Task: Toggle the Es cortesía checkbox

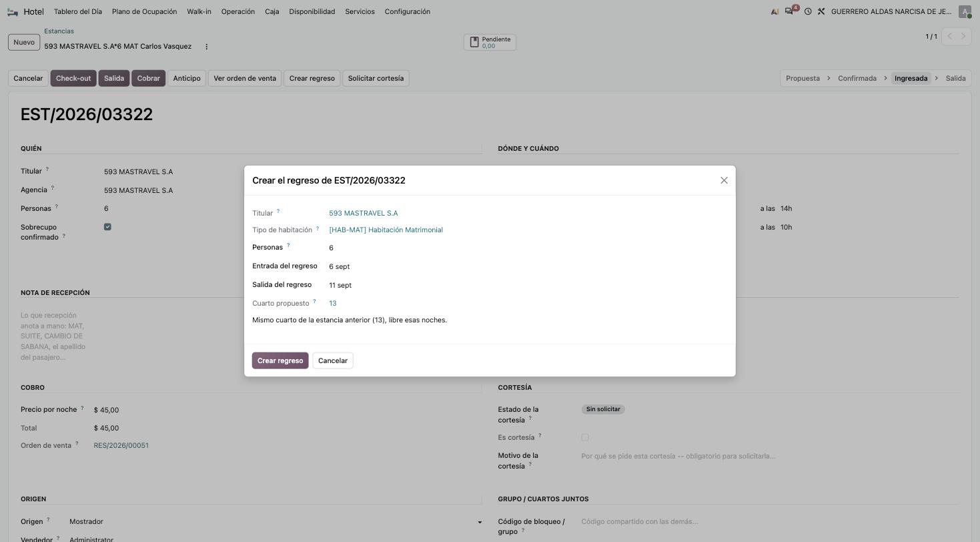Action: pos(585,438)
